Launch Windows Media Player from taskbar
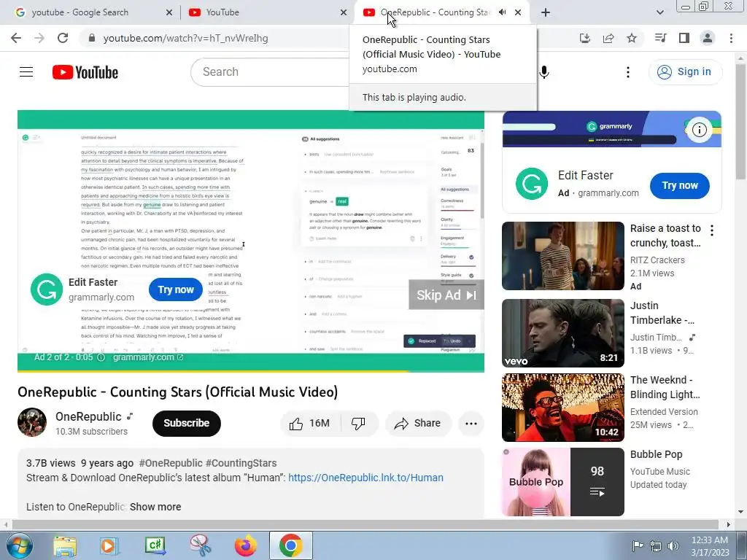The image size is (747, 560). (109, 545)
